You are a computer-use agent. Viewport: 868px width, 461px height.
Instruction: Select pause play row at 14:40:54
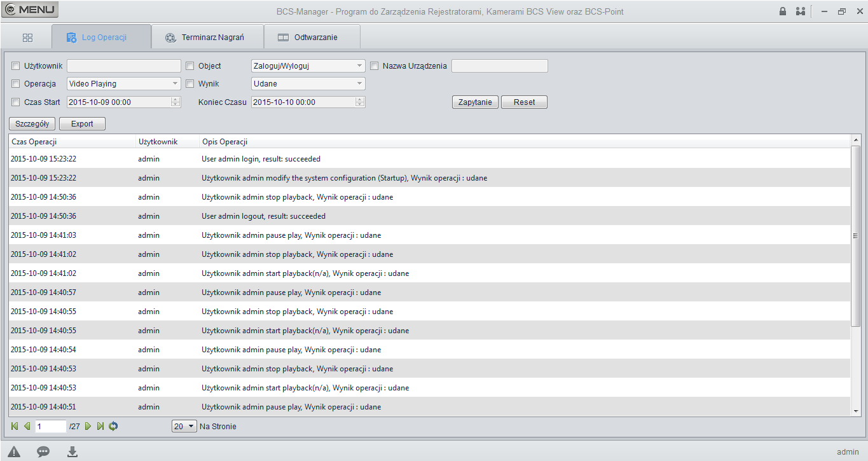click(429, 350)
